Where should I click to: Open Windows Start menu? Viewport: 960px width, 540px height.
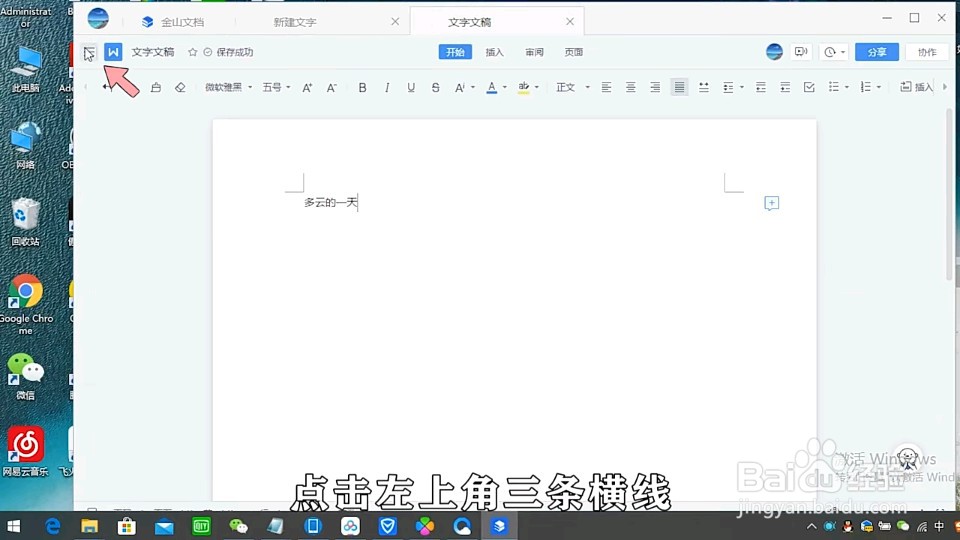click(x=13, y=526)
